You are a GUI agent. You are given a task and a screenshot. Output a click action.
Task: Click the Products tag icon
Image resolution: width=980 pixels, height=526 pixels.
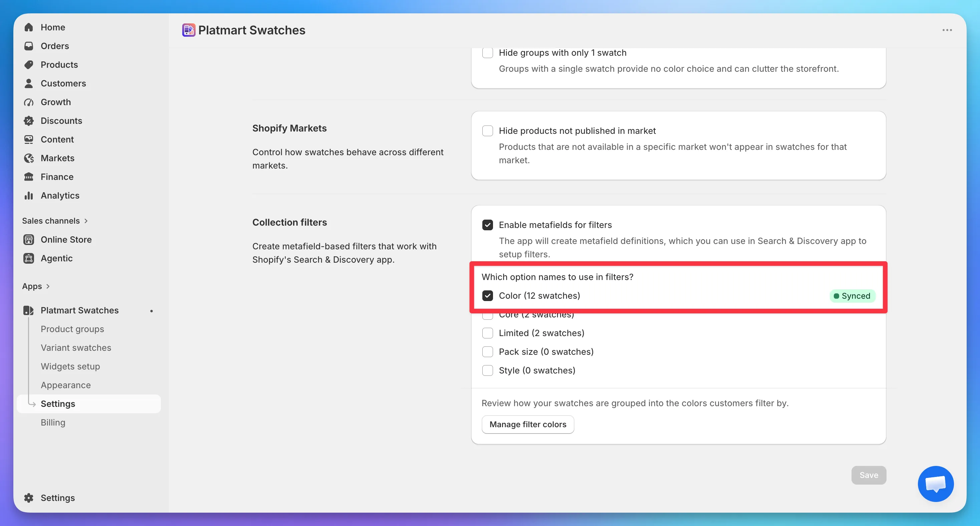[28, 65]
